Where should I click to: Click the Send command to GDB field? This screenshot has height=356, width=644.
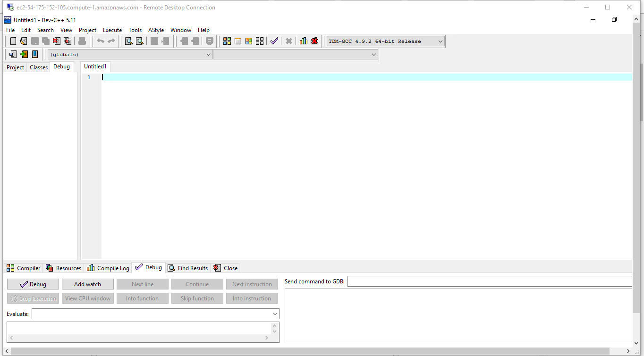tap(489, 281)
